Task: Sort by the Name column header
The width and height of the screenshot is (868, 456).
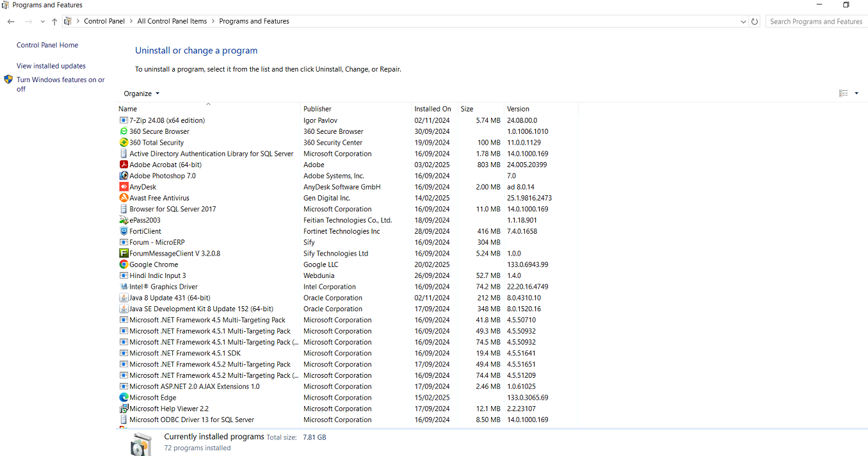Action: [208, 109]
